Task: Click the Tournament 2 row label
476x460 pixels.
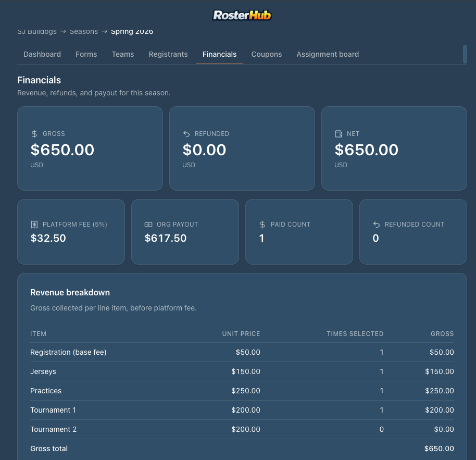Action: point(54,429)
